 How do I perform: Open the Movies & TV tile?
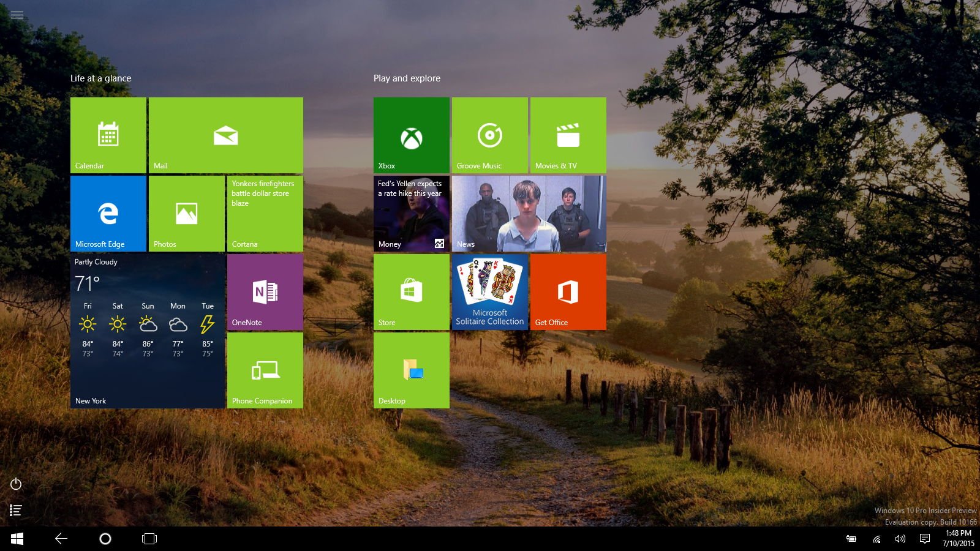click(568, 135)
